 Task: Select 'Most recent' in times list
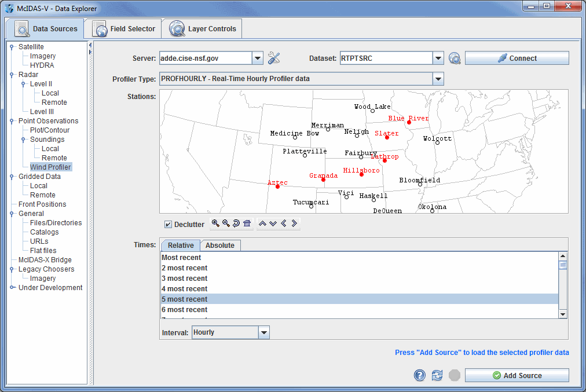point(360,258)
